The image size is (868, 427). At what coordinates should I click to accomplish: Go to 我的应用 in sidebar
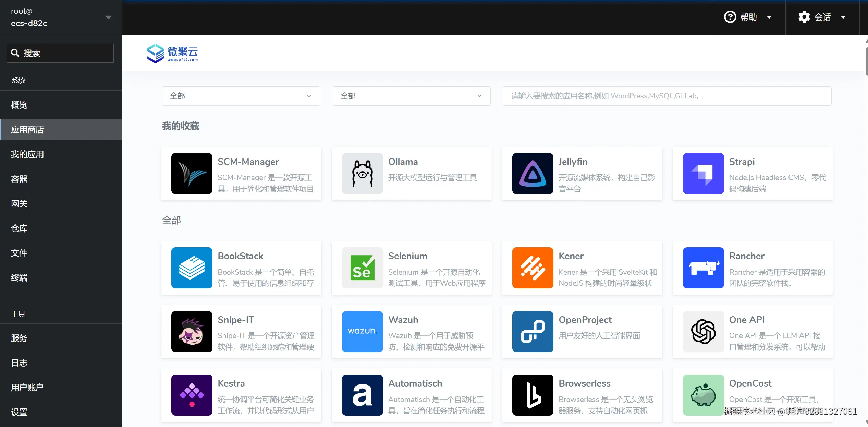pyautogui.click(x=27, y=154)
